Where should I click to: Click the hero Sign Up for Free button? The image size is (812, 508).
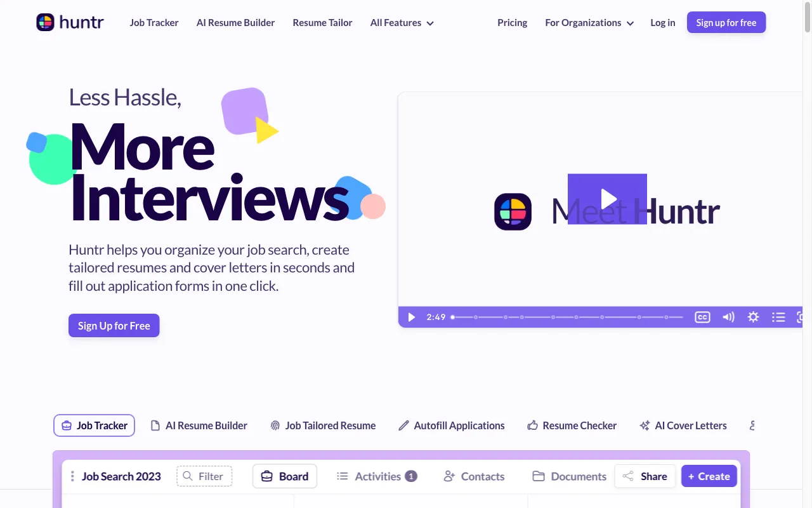click(x=114, y=326)
